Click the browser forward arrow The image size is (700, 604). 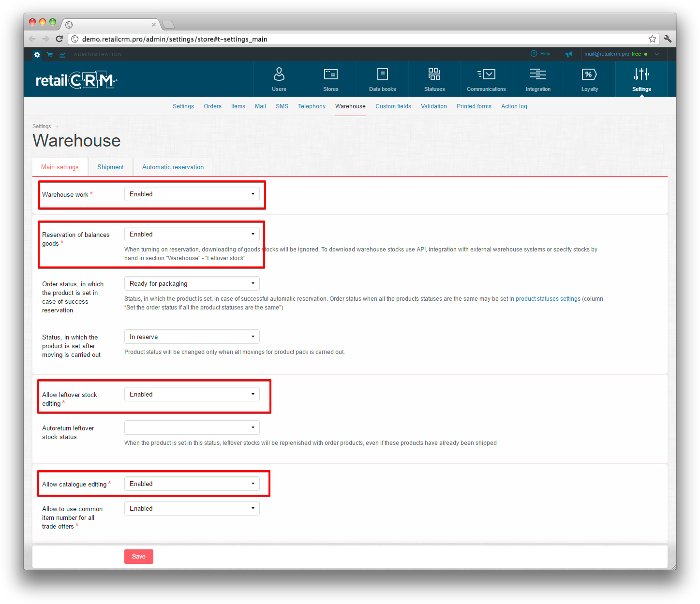pyautogui.click(x=45, y=39)
